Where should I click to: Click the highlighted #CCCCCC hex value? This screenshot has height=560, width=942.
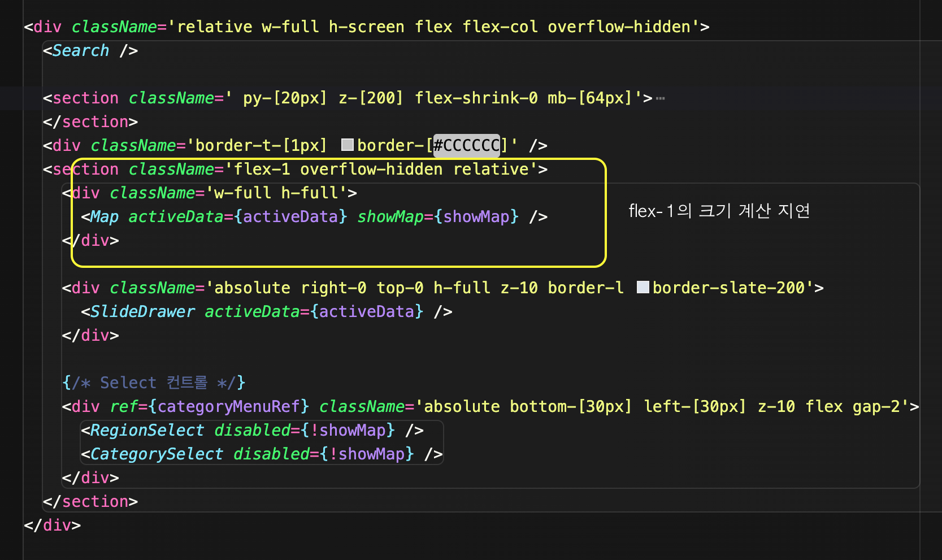point(466,146)
